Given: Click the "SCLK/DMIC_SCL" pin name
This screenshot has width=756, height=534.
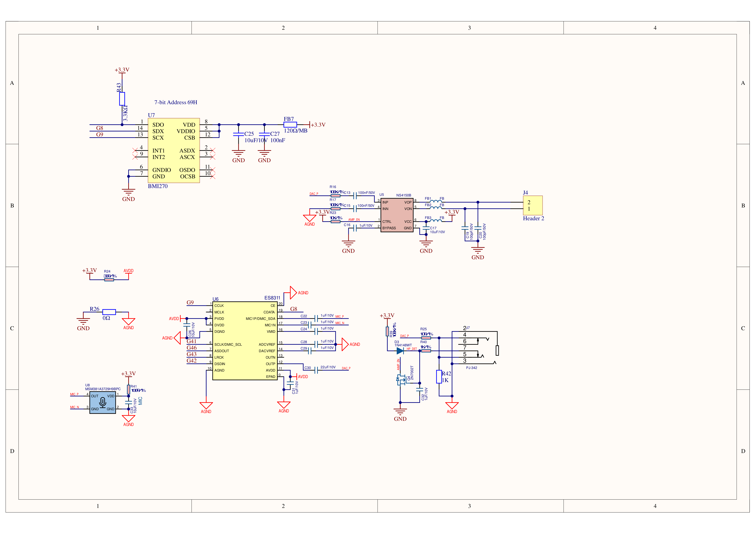Looking at the screenshot, I should click(228, 345).
